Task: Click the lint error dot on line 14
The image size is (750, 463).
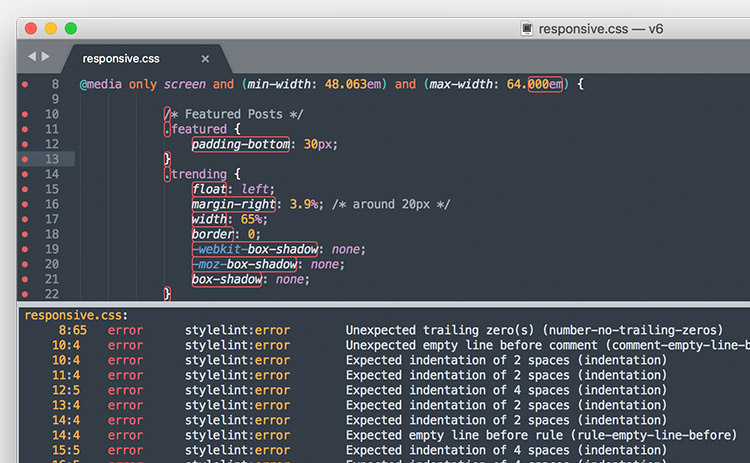Action: tap(25, 174)
